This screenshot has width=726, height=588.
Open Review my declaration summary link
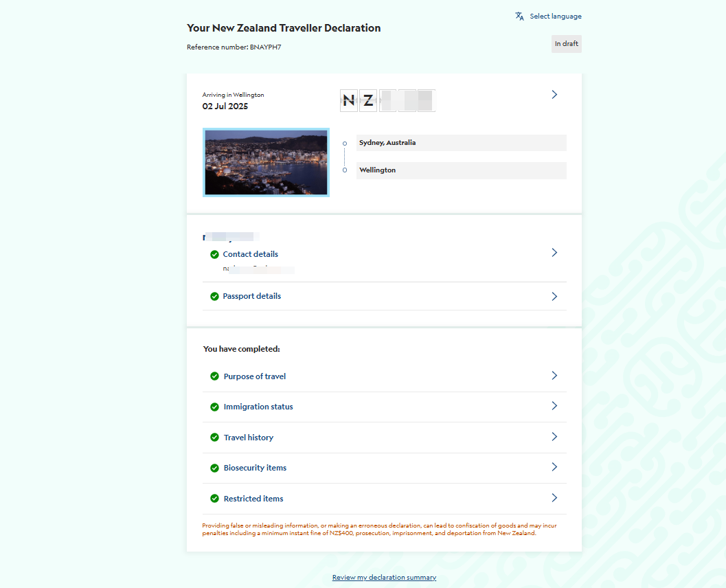(385, 577)
